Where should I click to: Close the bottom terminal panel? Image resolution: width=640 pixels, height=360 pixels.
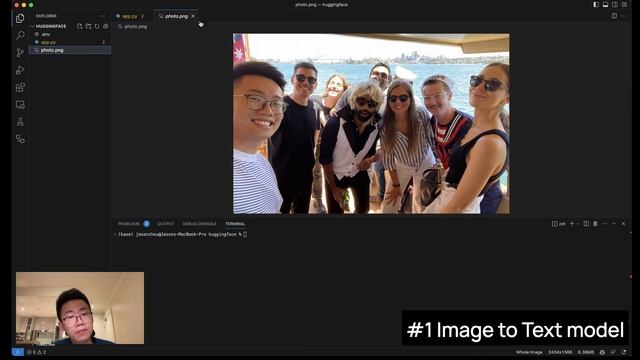623,224
